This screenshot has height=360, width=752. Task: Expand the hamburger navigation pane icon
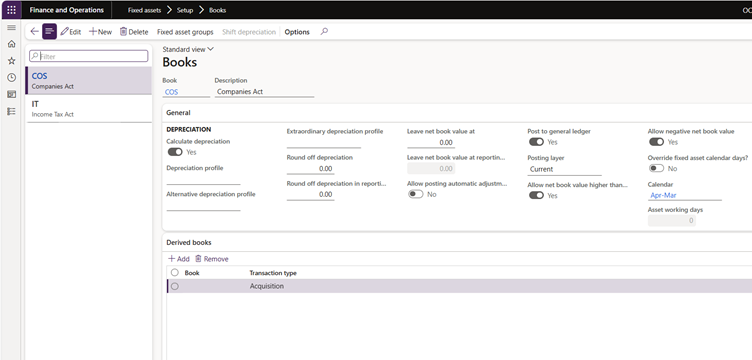(12, 28)
